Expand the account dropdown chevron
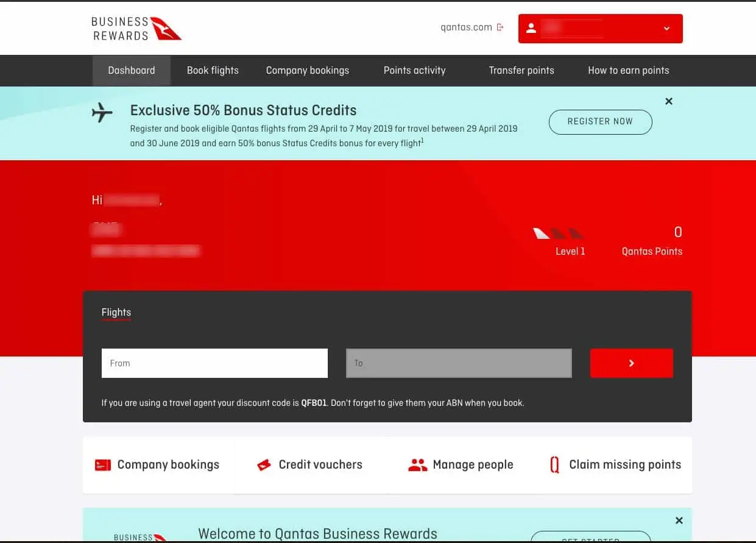The width and height of the screenshot is (756, 543). 666,29
